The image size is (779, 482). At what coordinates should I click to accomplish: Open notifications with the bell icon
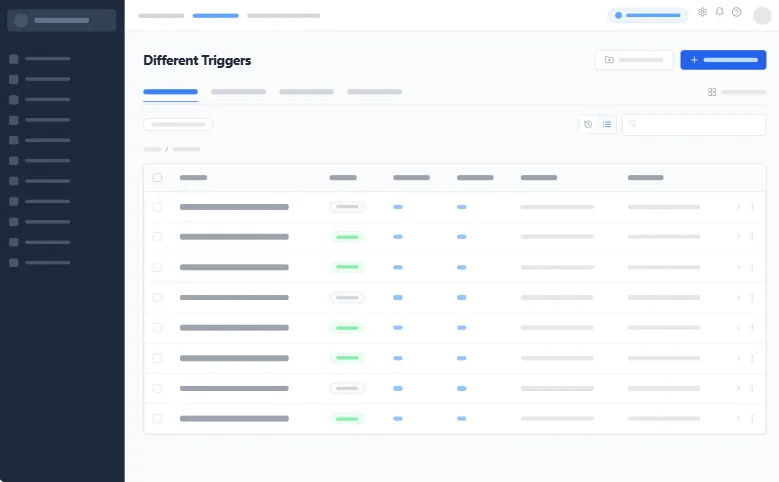click(719, 12)
